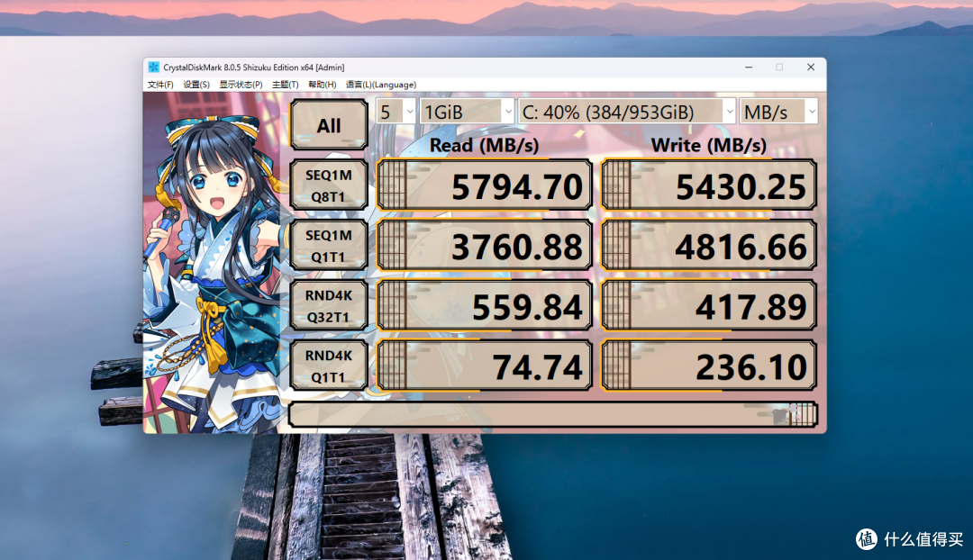Close the CrystalDiskMark window
Viewport: 973px width, 560px height.
[811, 67]
